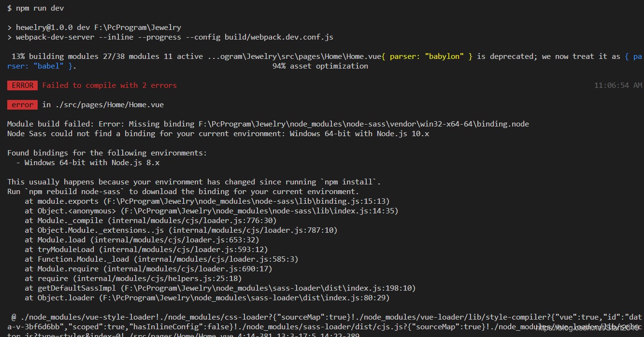Click the 'at Function.Module._load' stack line
Image resolution: width=644 pixels, height=337 pixels.
[161, 259]
